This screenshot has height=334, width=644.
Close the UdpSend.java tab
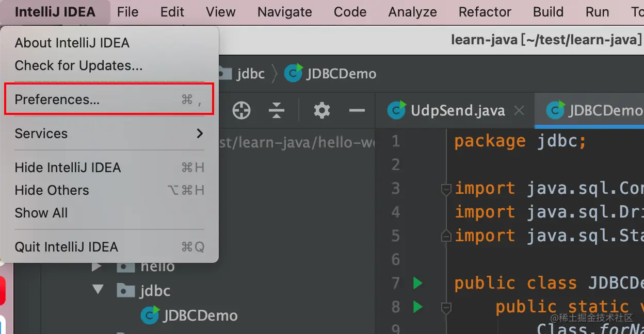click(x=520, y=110)
